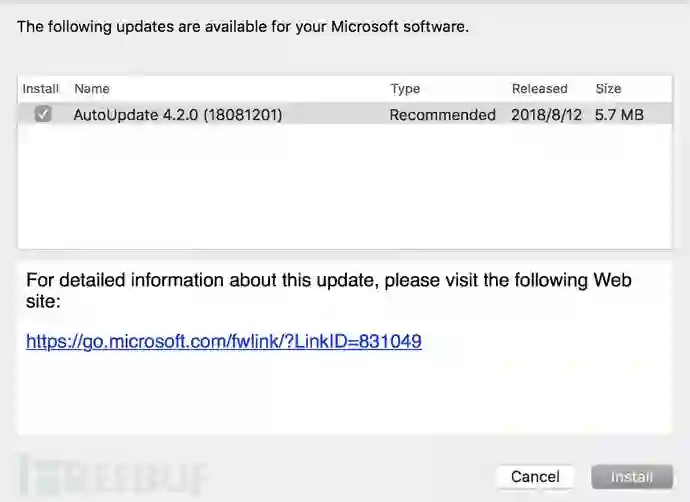690x502 pixels.
Task: Open the go.microsoft.com fwlink hyperlink
Action: (224, 342)
